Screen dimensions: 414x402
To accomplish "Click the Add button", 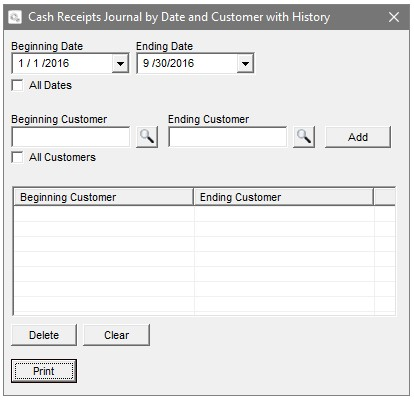I will (358, 137).
